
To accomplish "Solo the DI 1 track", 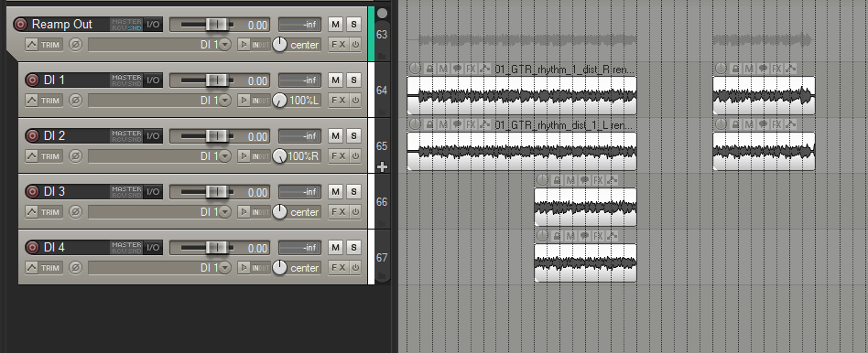I will pos(353,80).
